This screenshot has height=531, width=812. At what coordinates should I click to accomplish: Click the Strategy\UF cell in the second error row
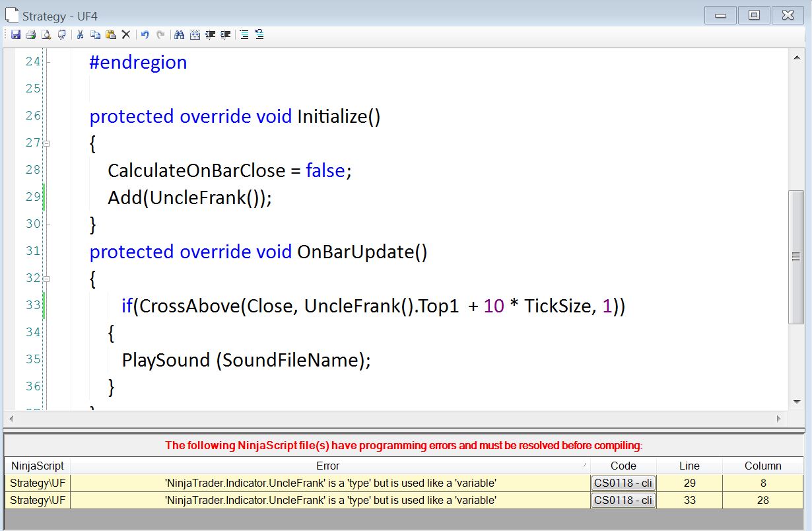[37, 501]
